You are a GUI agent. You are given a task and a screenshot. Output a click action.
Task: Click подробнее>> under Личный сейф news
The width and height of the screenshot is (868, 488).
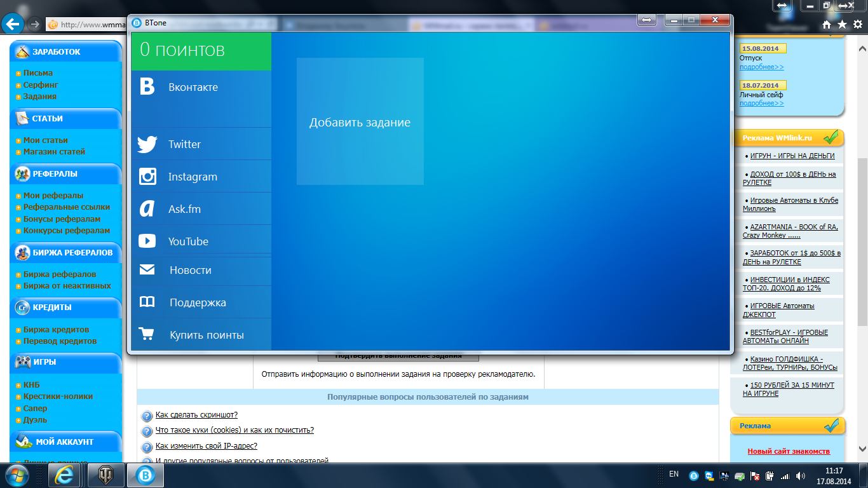point(762,103)
